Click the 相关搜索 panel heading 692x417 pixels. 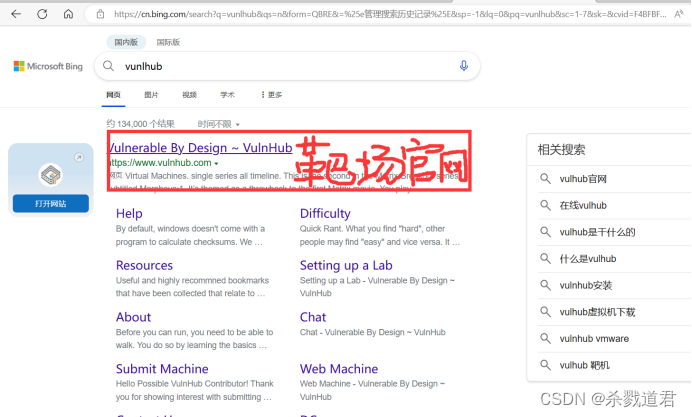point(561,150)
